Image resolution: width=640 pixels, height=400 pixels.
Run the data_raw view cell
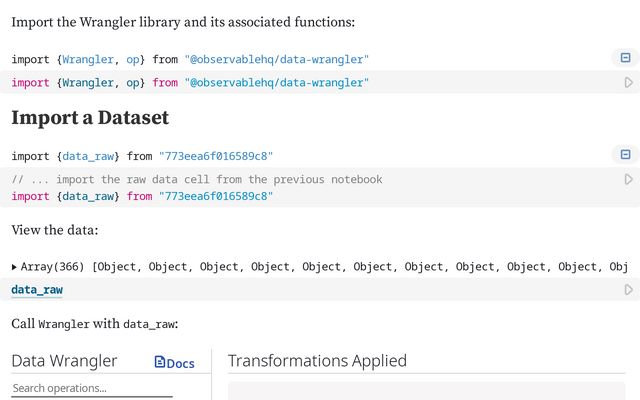coord(628,290)
